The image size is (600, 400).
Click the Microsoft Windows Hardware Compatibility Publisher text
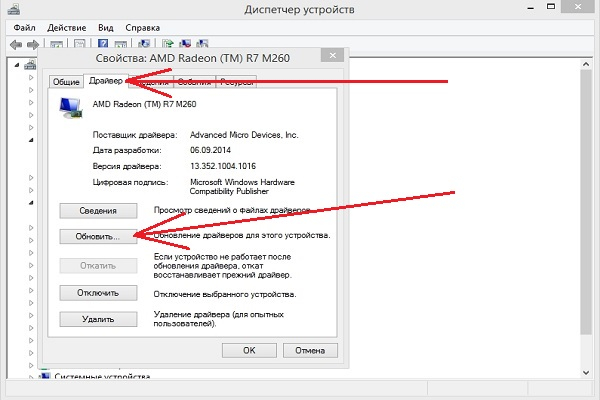tap(242, 187)
